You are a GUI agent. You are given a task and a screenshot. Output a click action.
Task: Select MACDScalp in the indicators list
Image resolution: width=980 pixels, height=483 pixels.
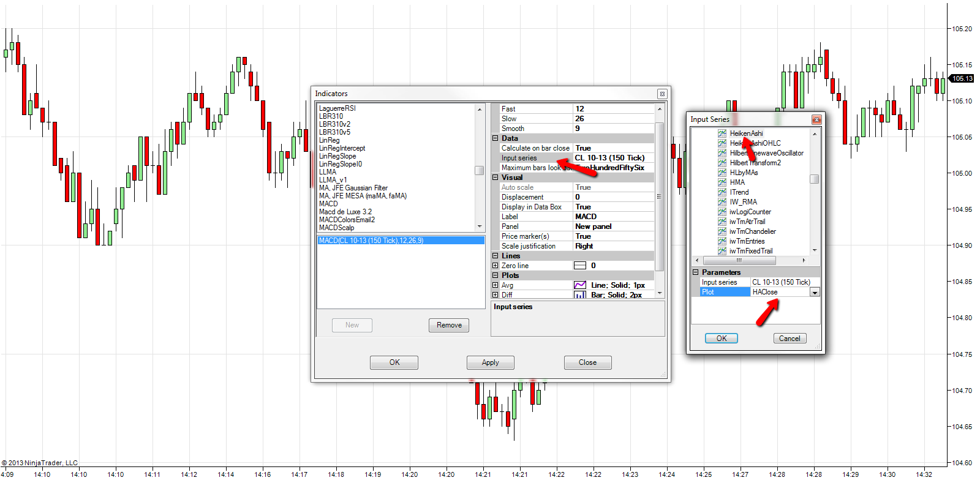(x=336, y=228)
